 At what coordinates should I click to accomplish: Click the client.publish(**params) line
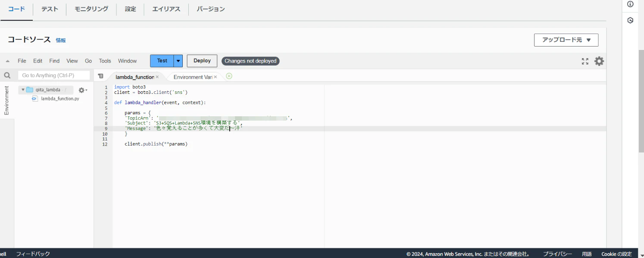point(156,144)
